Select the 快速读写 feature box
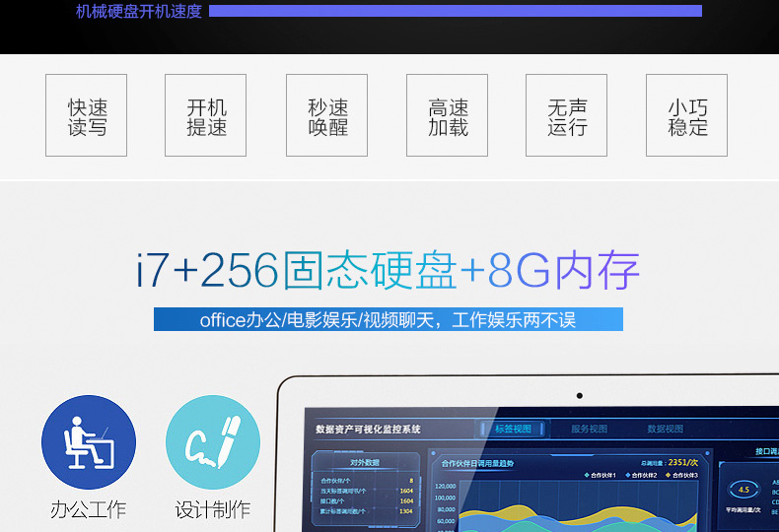This screenshot has height=532, width=779. (x=87, y=115)
